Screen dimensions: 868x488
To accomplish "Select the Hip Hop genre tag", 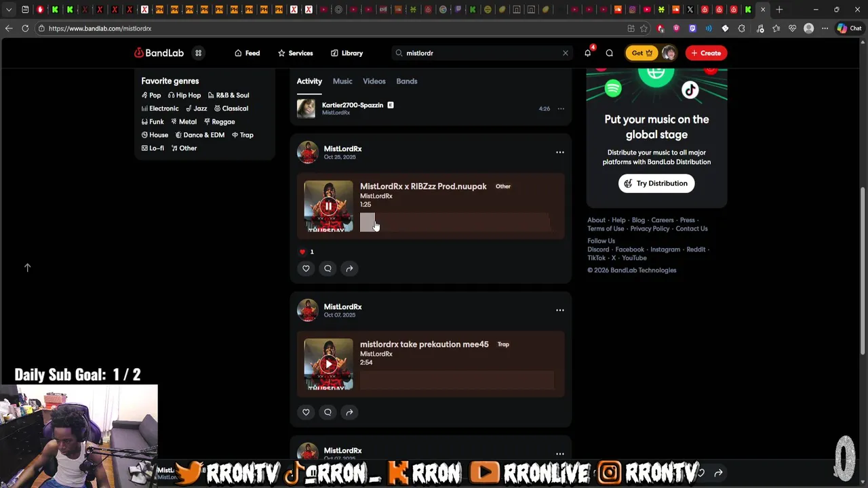I will tap(184, 96).
